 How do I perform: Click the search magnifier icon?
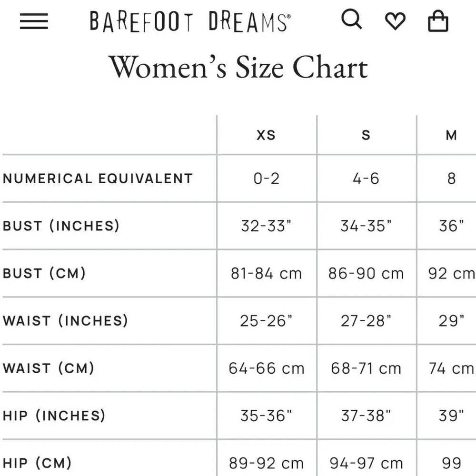(x=352, y=20)
